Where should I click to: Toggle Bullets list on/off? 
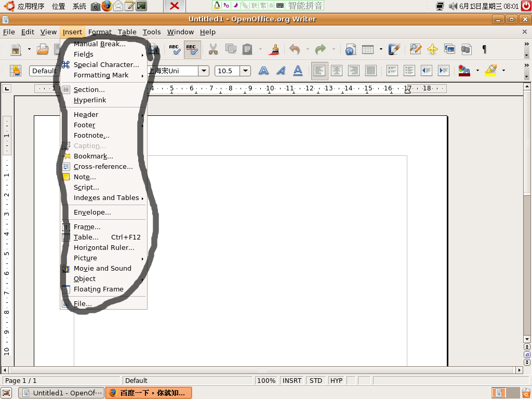[409, 71]
